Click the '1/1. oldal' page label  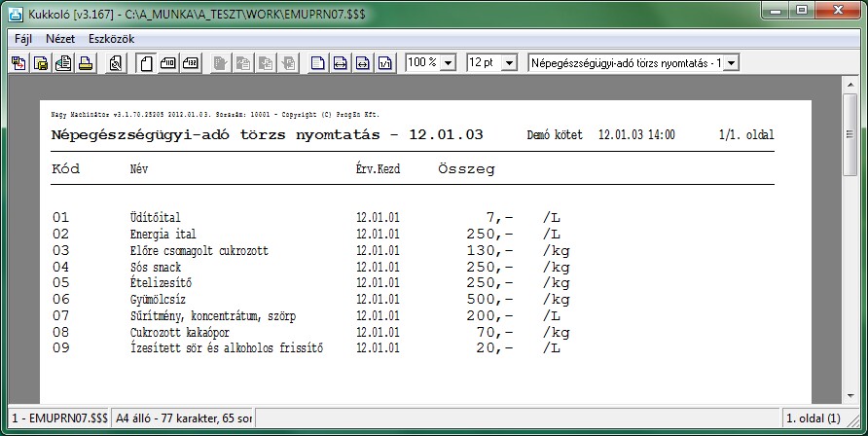pyautogui.click(x=746, y=135)
